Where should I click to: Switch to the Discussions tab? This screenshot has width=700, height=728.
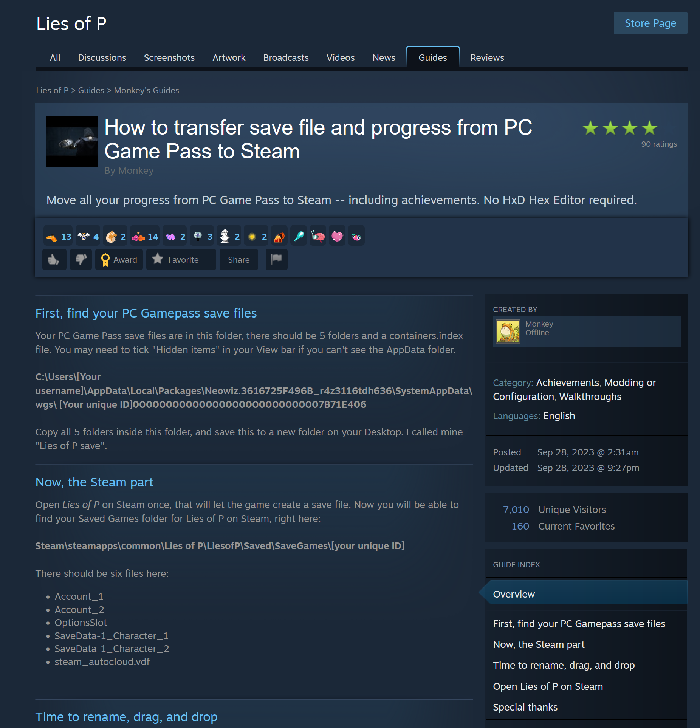click(102, 57)
